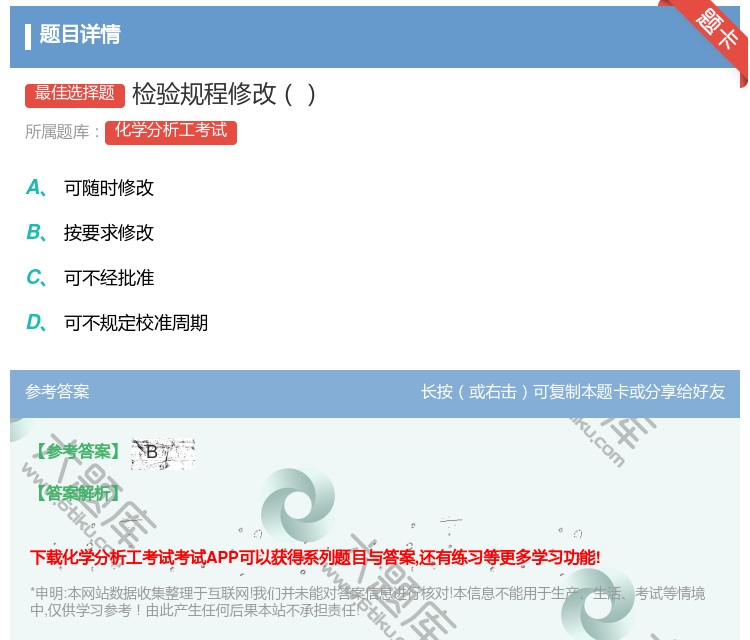This screenshot has width=750, height=640.
Task: Click the 长按（或右击）可复制本题卡 hint text
Action: click(573, 392)
